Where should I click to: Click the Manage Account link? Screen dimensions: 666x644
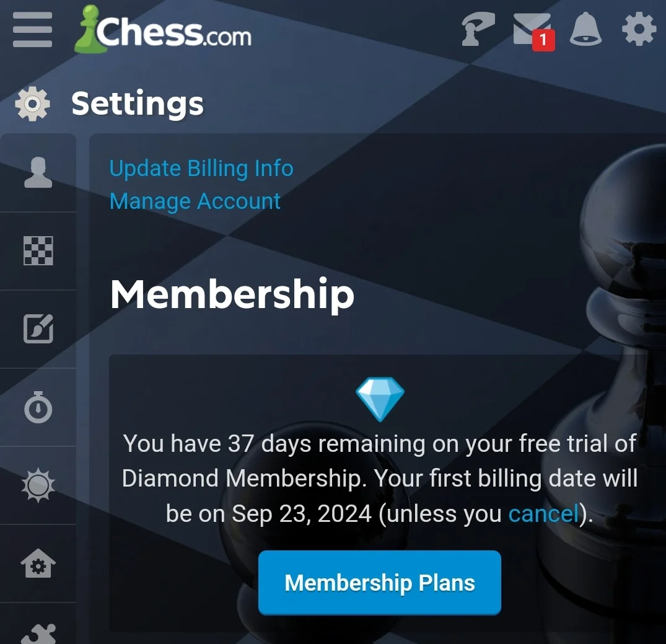195,201
